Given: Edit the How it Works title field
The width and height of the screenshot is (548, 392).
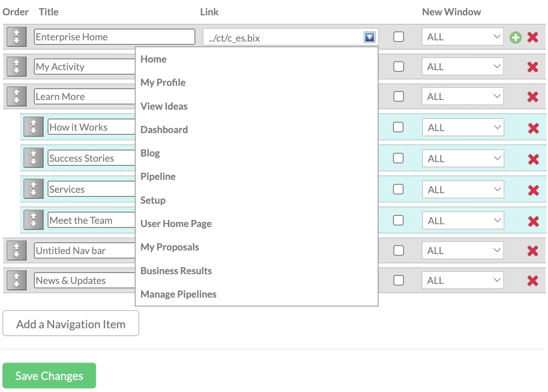Looking at the screenshot, I should coord(92,127).
